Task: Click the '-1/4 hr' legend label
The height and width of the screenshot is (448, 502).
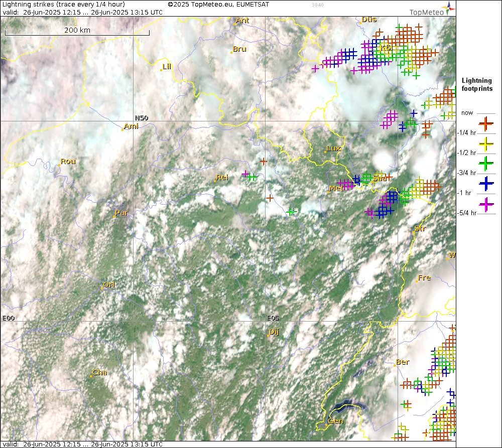Action: pyautogui.click(x=466, y=133)
